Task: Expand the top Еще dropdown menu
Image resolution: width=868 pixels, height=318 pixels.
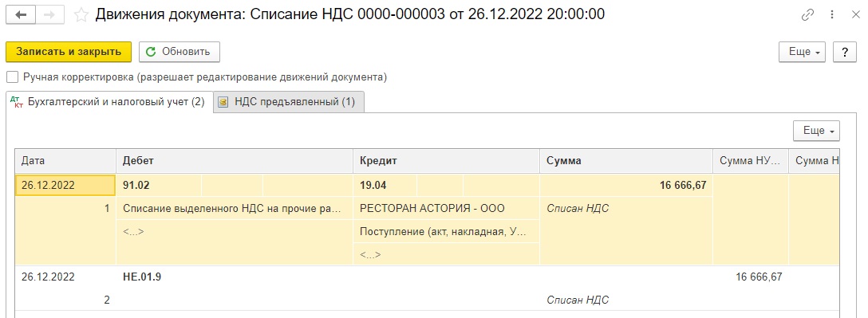Action: 802,52
